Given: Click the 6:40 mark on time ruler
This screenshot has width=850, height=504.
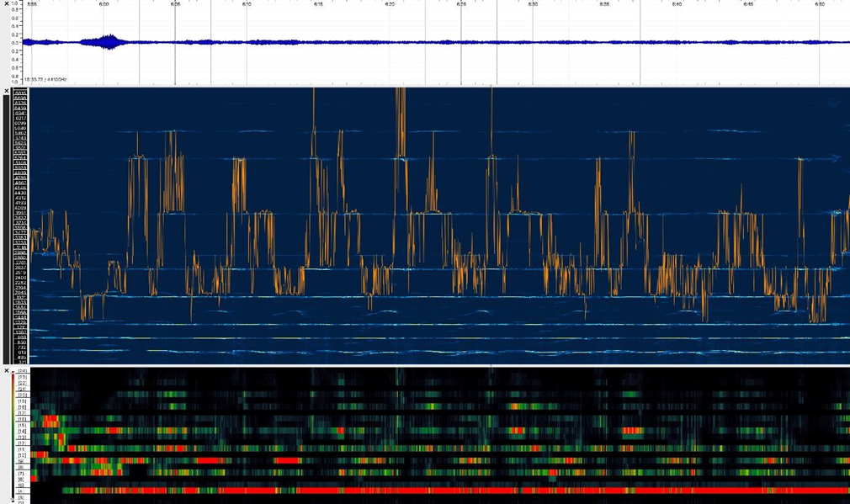Looking at the screenshot, I should (677, 4).
